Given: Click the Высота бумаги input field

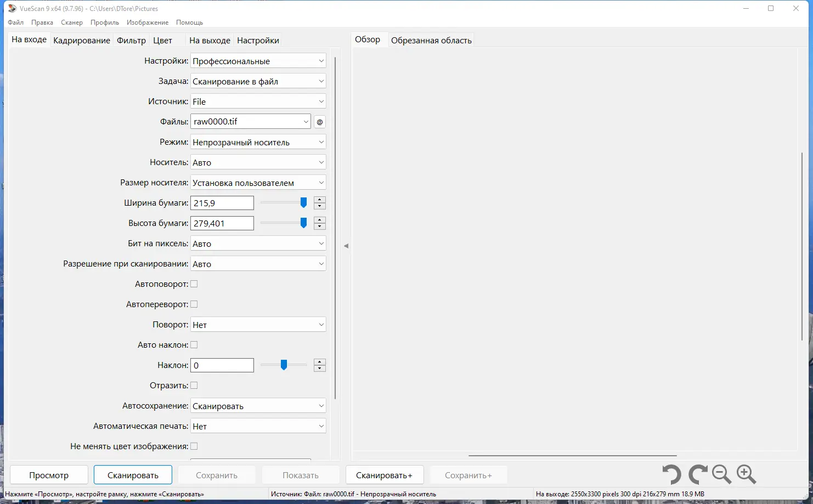Looking at the screenshot, I should tap(222, 223).
